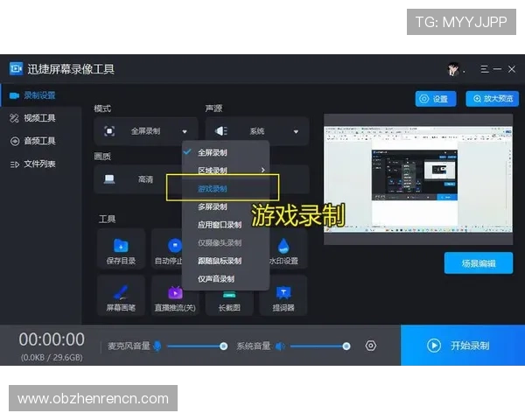
Task: Select 应用窗口录制 menu entry
Action: coord(226,225)
